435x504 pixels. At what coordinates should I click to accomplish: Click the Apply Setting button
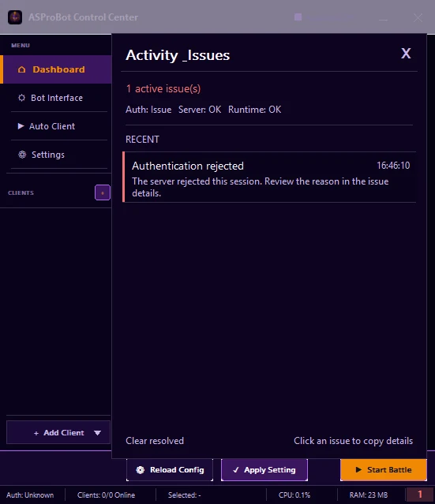(264, 470)
